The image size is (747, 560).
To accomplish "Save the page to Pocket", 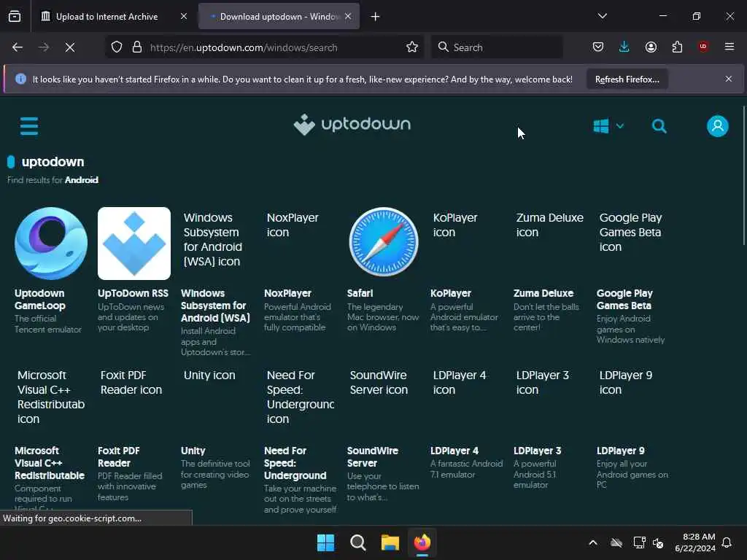I will pos(598,47).
